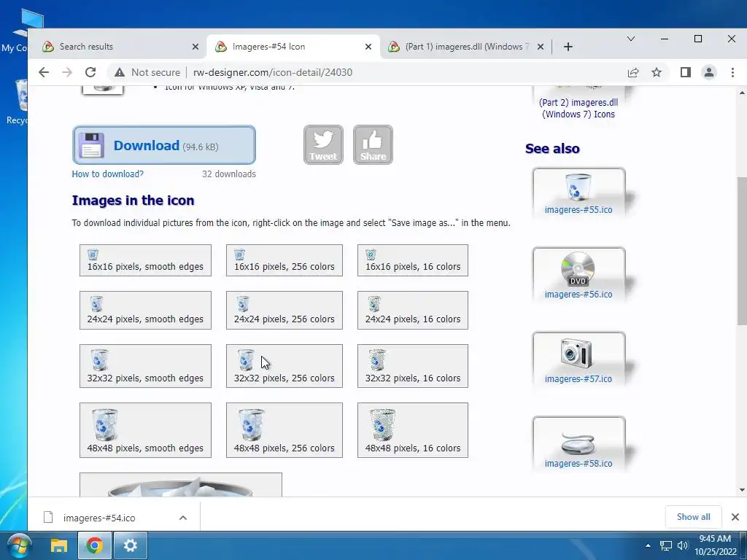747x560 pixels.
Task: Close the (Part 1) imageres.dll tab
Action: pos(541,47)
